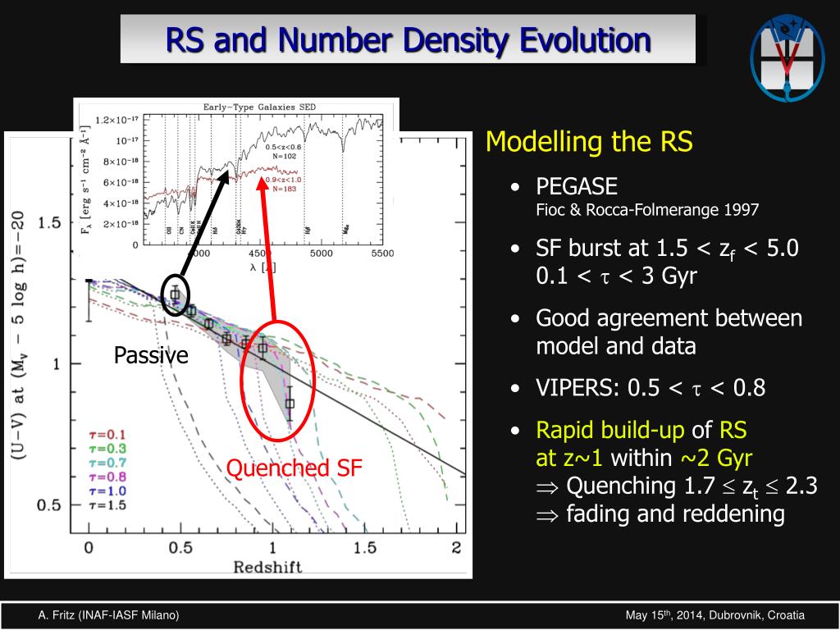Click 'Good agreement between' text

coord(669,318)
